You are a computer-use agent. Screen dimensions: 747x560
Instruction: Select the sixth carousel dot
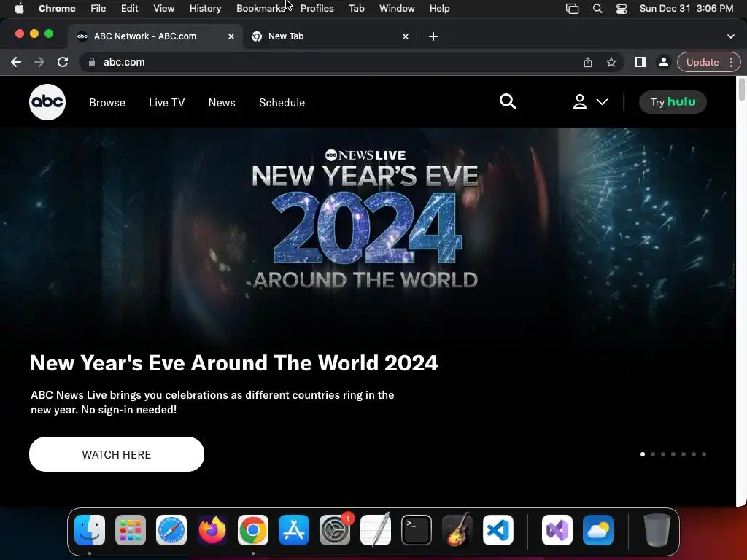click(694, 454)
